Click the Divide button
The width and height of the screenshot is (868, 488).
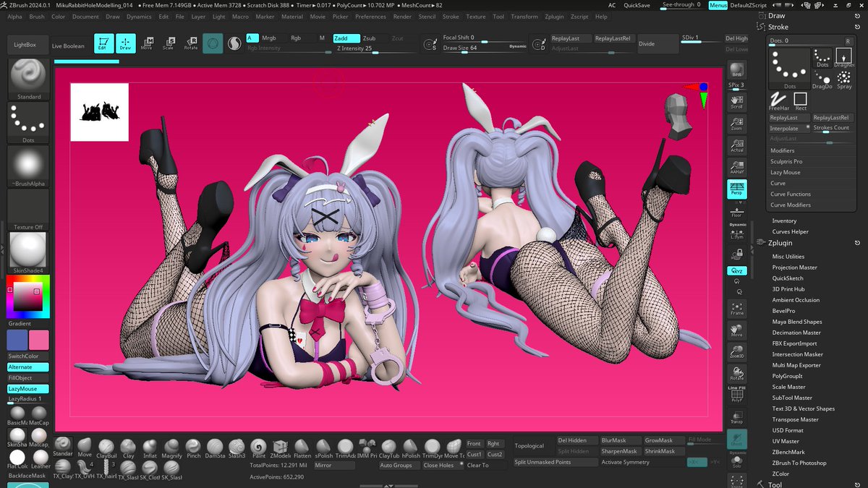click(658, 43)
